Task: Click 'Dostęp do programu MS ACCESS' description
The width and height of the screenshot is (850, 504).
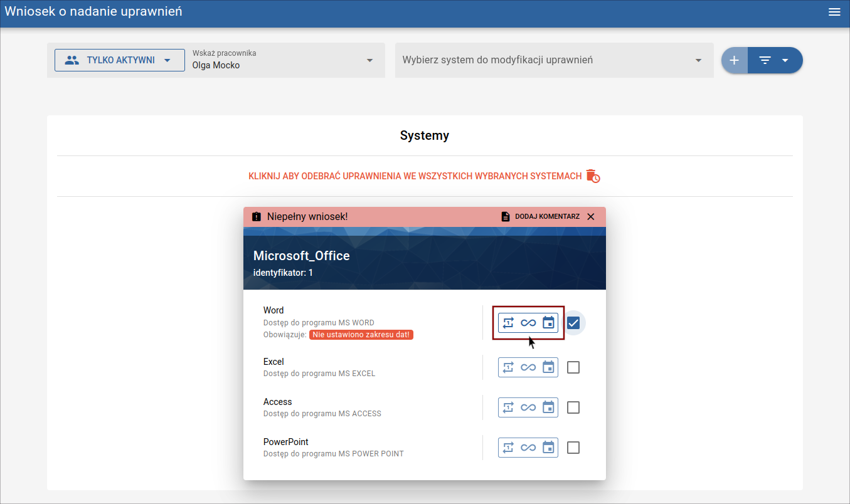Action: click(322, 414)
